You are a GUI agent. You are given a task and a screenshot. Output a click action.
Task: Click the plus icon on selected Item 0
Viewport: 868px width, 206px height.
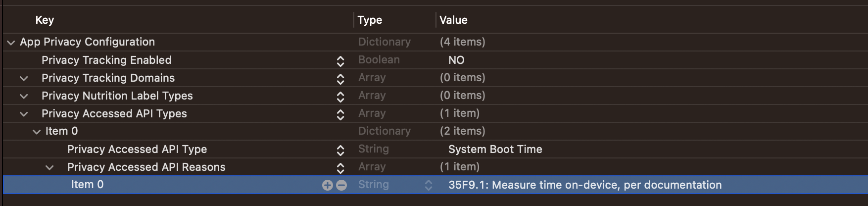pos(327,185)
